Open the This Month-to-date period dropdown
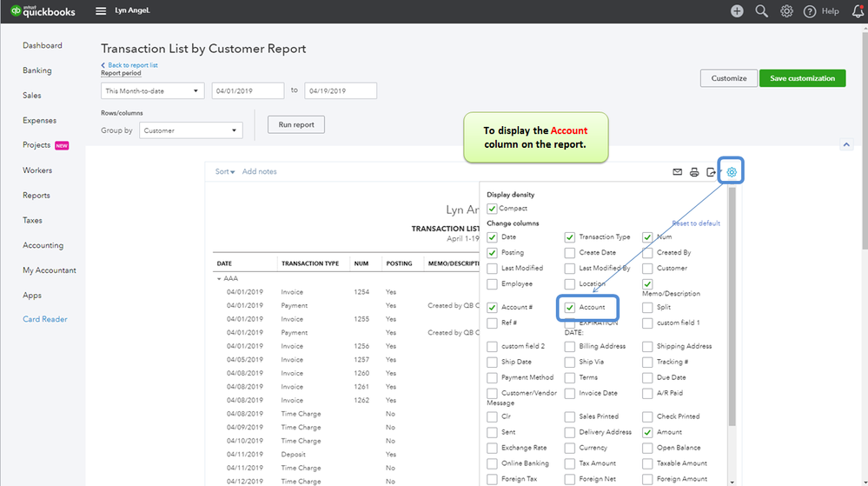Image resolution: width=868 pixels, height=486 pixels. pos(153,90)
